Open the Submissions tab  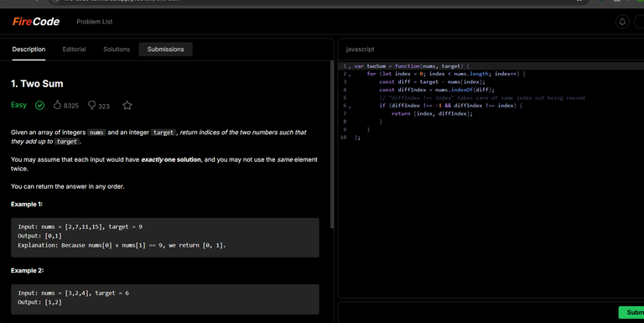[165, 49]
